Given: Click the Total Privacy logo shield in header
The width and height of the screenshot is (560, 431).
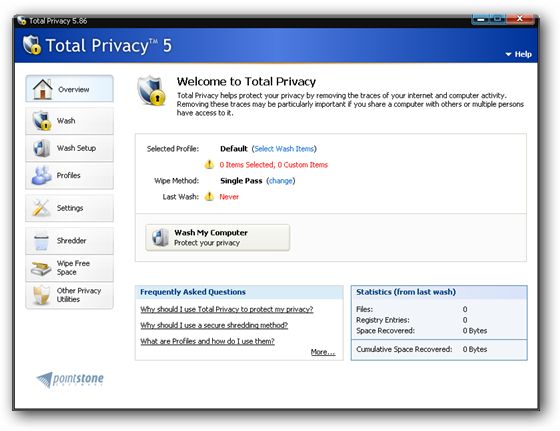Looking at the screenshot, I should [31, 45].
